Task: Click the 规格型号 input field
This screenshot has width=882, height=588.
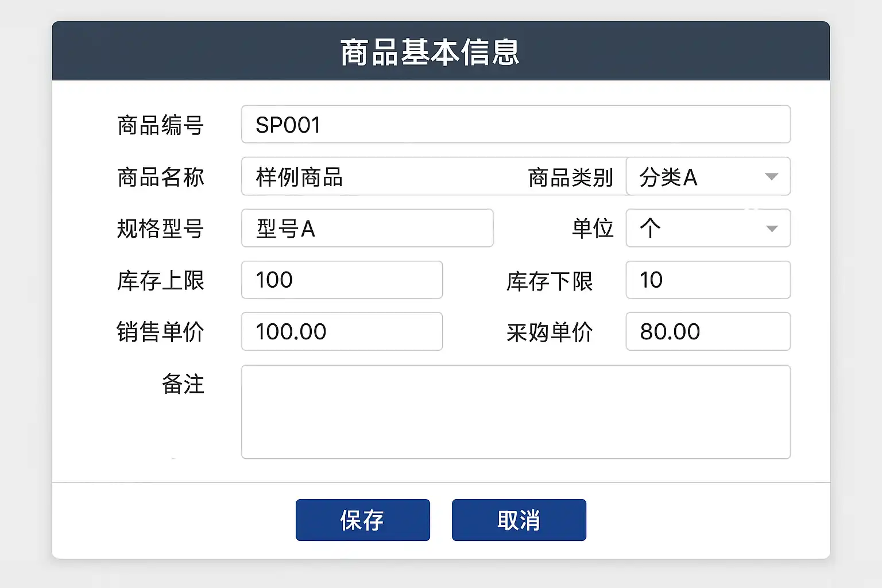Action: [x=367, y=228]
